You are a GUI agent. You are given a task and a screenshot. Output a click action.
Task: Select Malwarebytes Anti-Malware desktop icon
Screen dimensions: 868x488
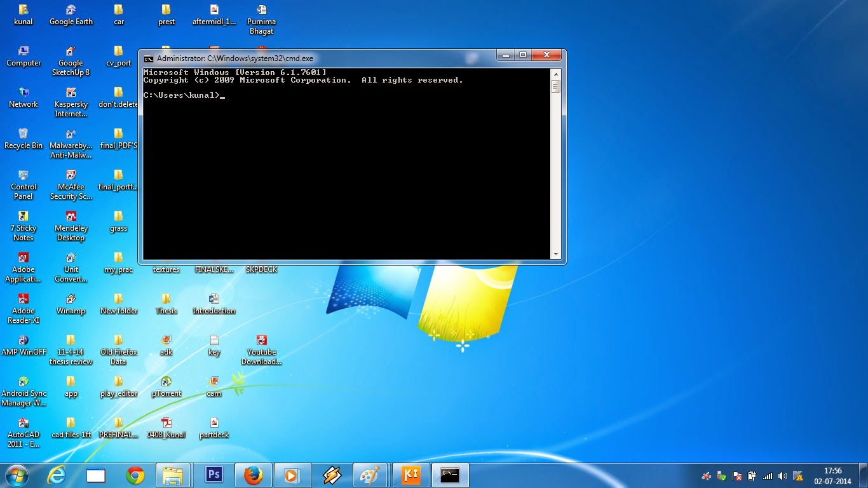(71, 144)
